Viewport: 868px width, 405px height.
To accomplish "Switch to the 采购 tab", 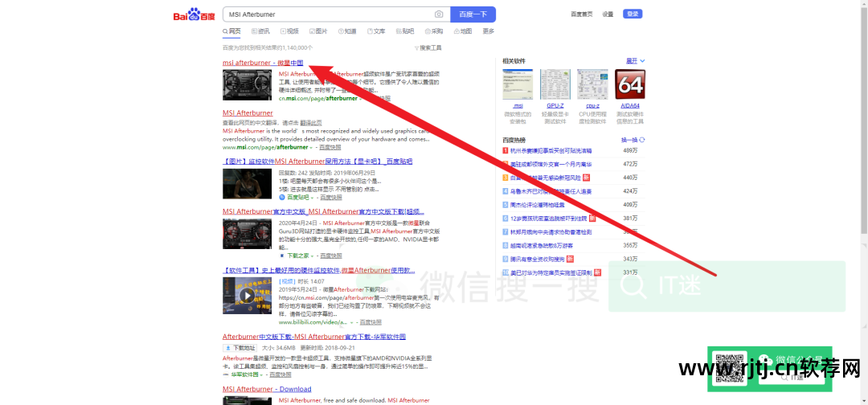I will pyautogui.click(x=433, y=31).
